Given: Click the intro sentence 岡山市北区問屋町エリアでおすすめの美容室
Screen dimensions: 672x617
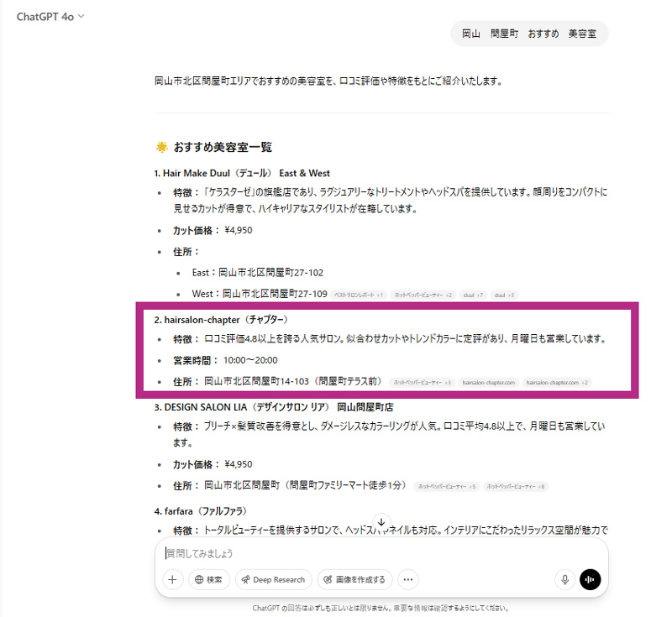Looking at the screenshot, I should click(328, 81).
